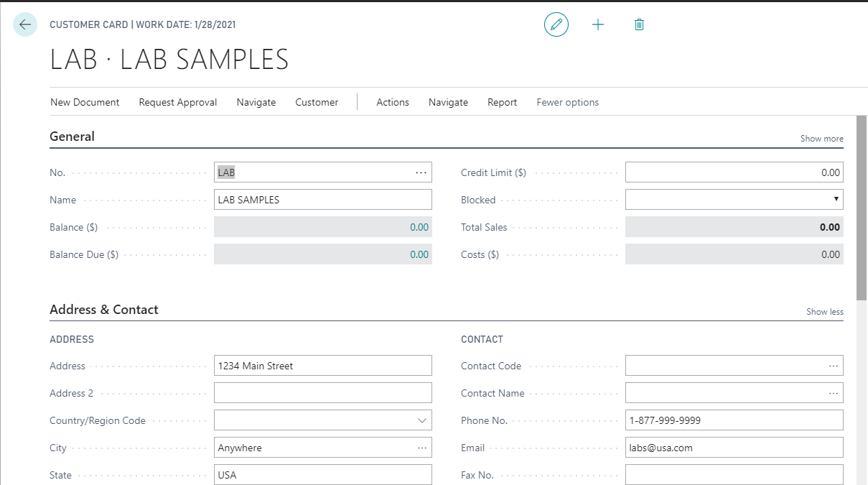Select the edit pencil icon
Screen dimensions: 868x485
click(x=556, y=24)
